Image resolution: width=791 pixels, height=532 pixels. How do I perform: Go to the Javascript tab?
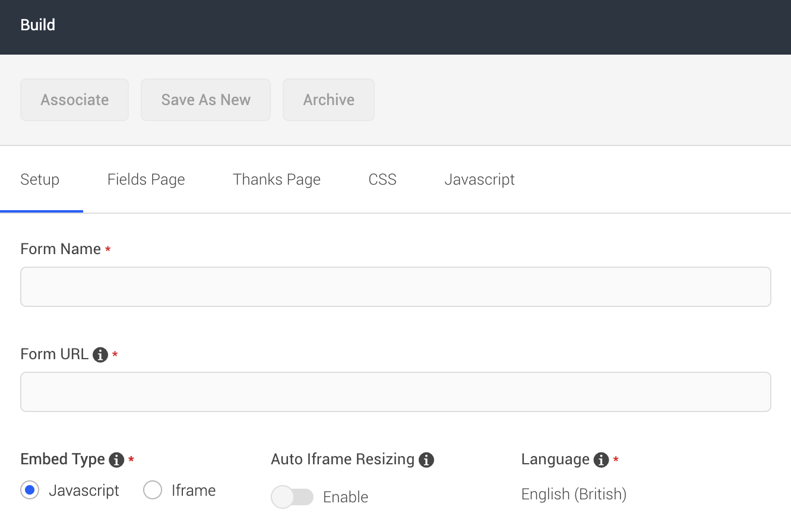480,179
